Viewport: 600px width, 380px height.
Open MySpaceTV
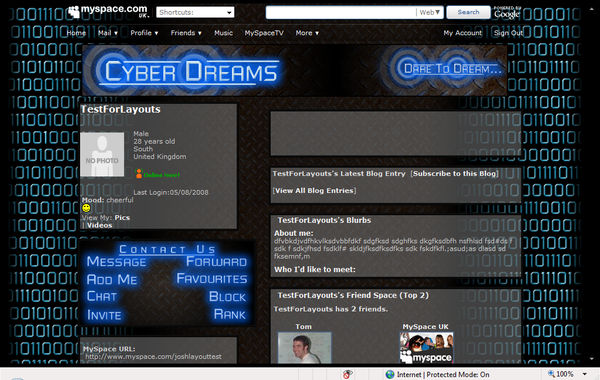click(x=264, y=33)
